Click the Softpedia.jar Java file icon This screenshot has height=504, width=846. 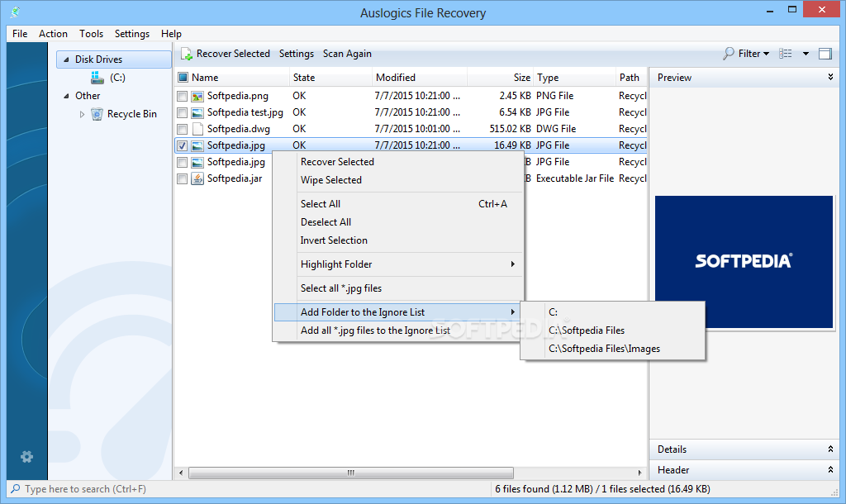(x=197, y=178)
